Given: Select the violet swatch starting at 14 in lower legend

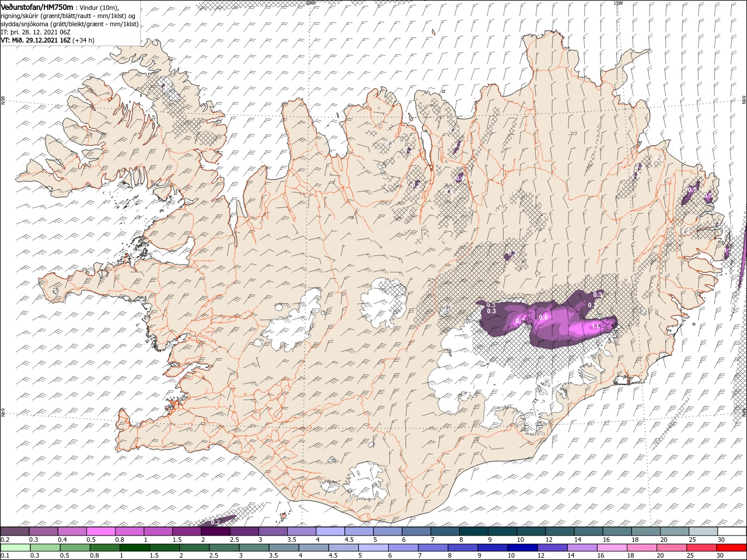Looking at the screenshot, I should (582, 548).
